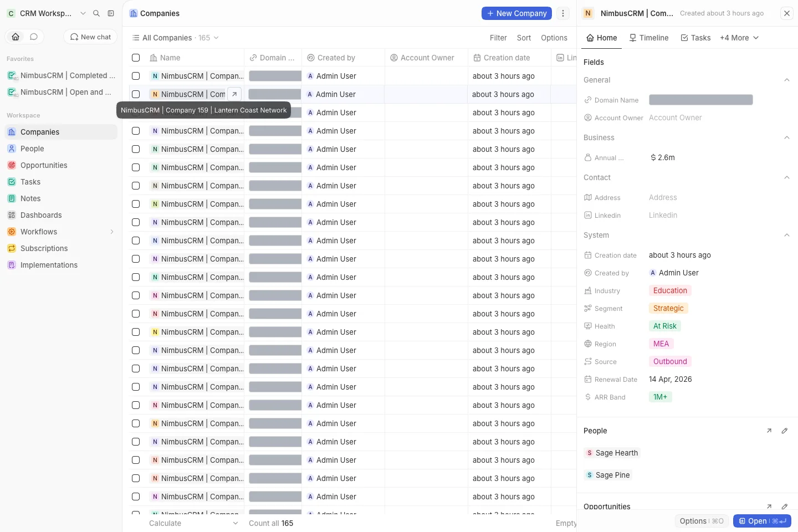
Task: Switch to the Home tab in the record panel
Action: (602, 38)
